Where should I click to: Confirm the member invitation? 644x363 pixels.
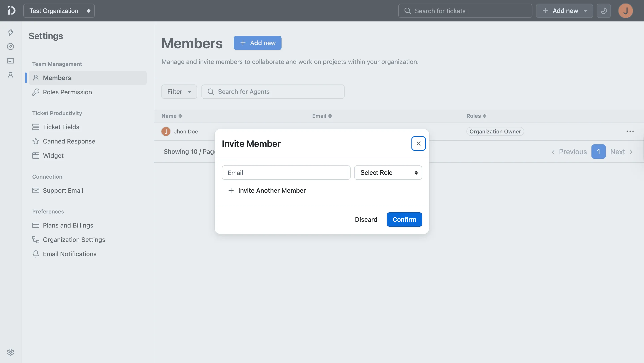pyautogui.click(x=404, y=219)
